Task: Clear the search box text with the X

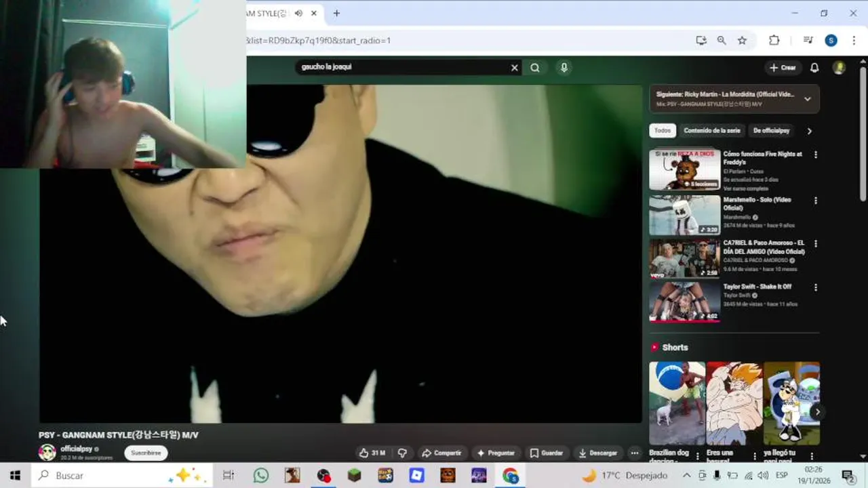Action: coord(514,67)
